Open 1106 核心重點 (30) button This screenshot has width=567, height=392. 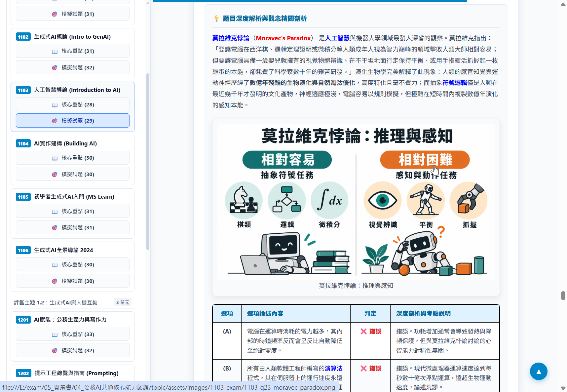(73, 264)
